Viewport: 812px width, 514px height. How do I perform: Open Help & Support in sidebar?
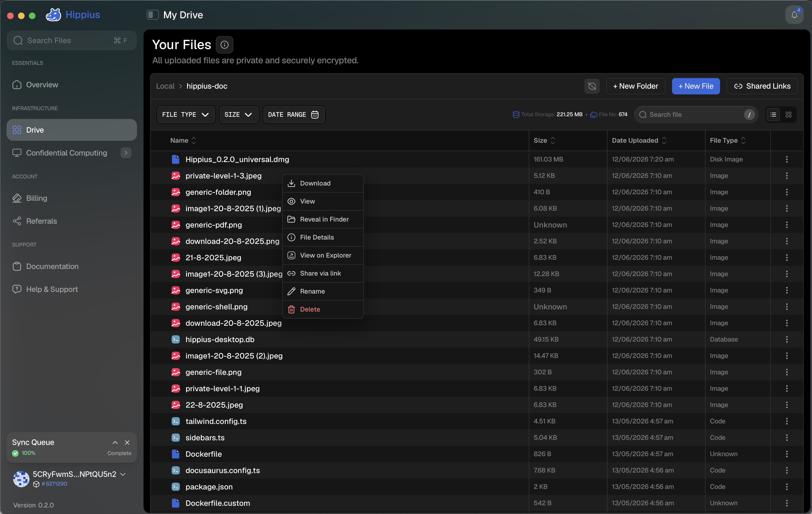click(x=71, y=289)
